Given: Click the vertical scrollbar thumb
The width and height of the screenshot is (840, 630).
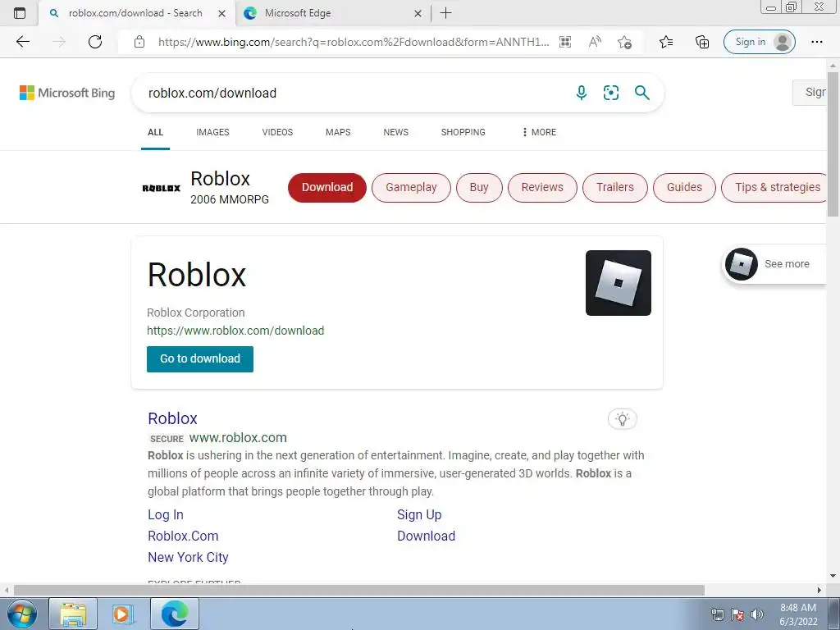Looking at the screenshot, I should pyautogui.click(x=833, y=144).
